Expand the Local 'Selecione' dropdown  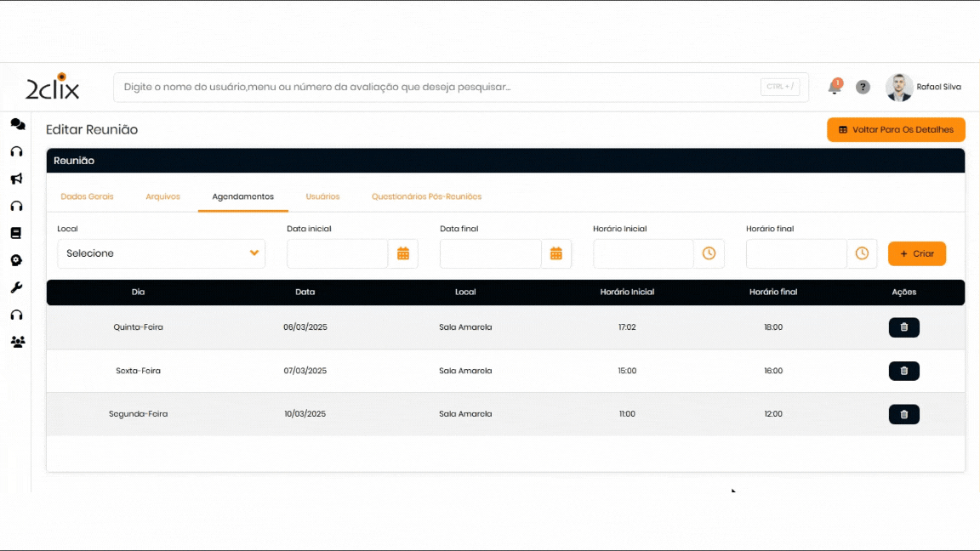coord(161,253)
